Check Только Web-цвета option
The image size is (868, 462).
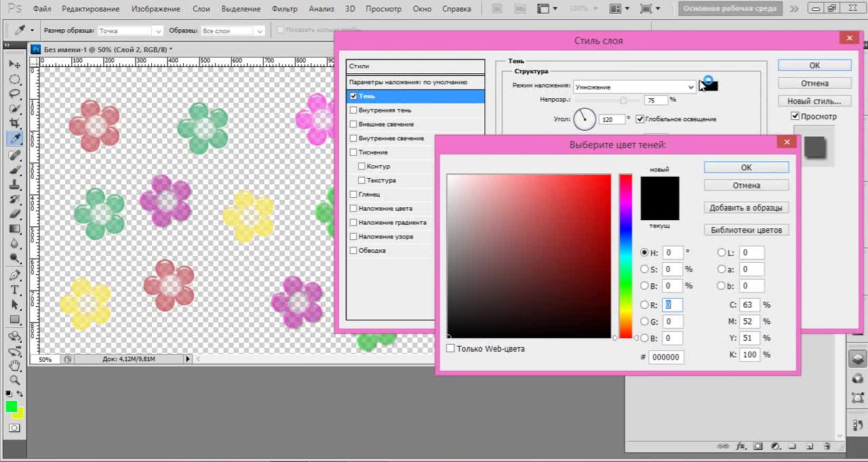click(x=451, y=349)
